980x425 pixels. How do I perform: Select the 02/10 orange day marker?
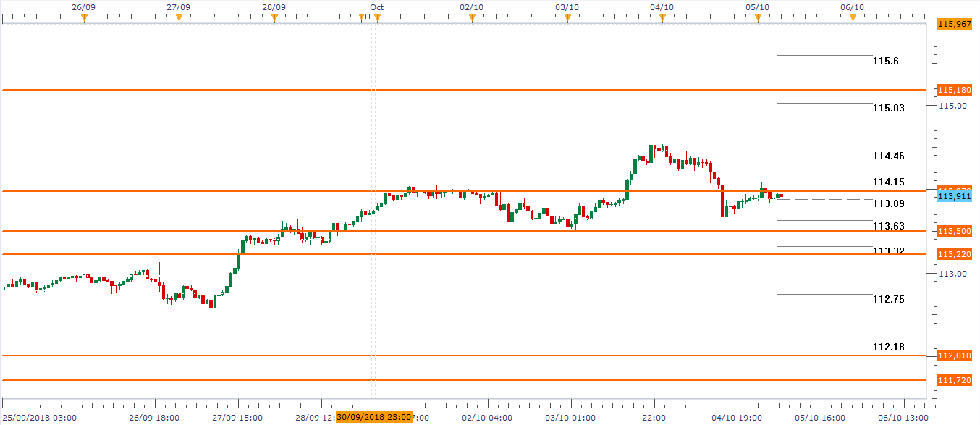pyautogui.click(x=472, y=19)
